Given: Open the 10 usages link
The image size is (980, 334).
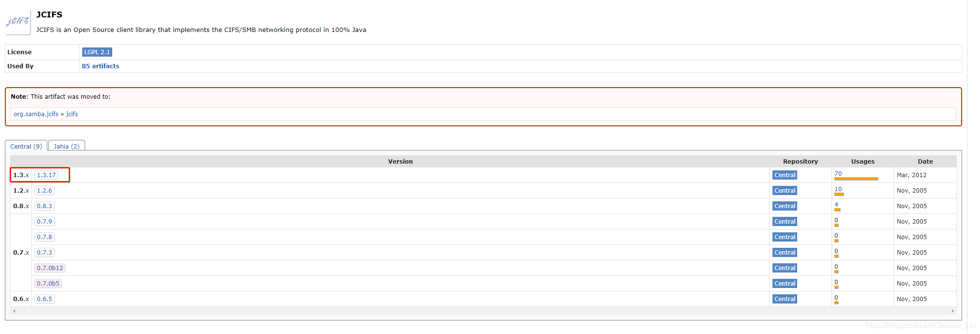Looking at the screenshot, I should 838,189.
